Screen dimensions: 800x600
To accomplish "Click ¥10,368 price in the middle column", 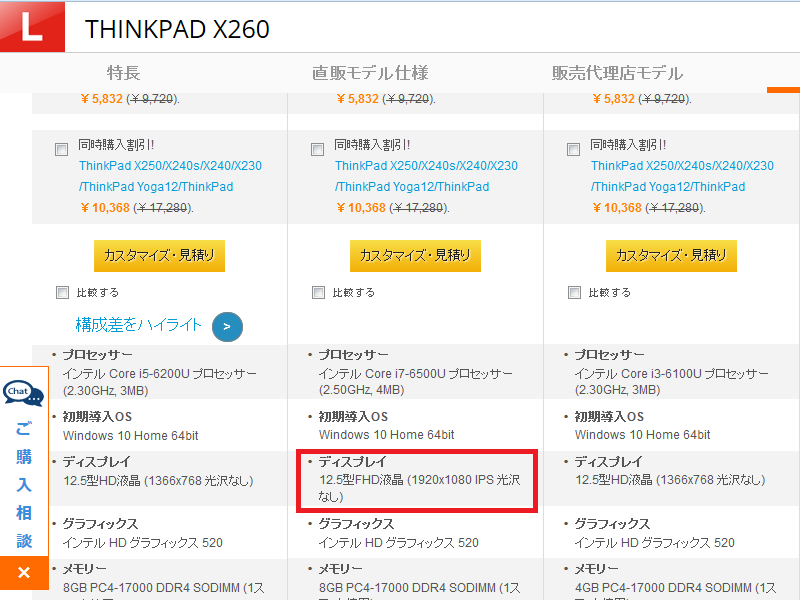I will coord(361,208).
